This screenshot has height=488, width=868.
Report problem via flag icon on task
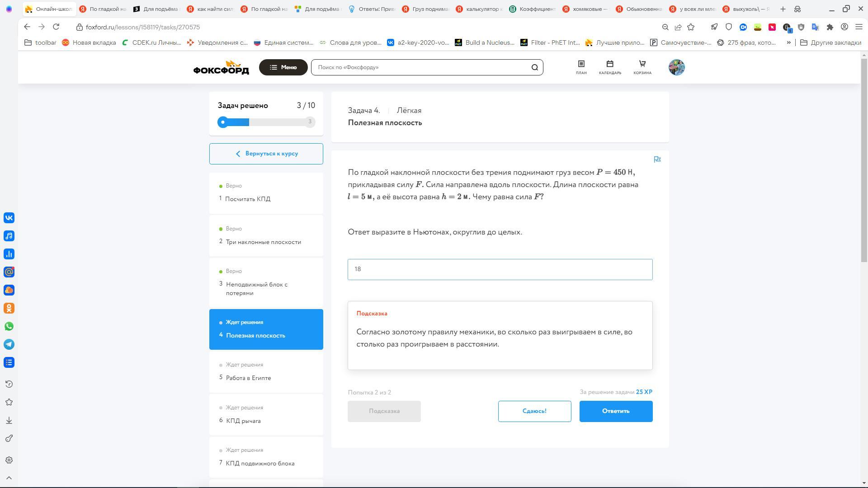click(x=657, y=159)
